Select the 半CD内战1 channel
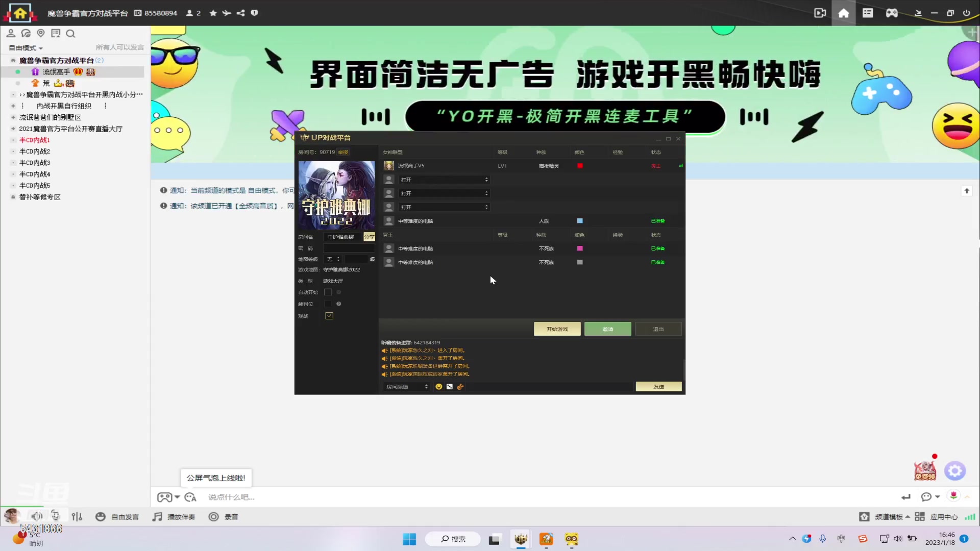 pos(35,140)
